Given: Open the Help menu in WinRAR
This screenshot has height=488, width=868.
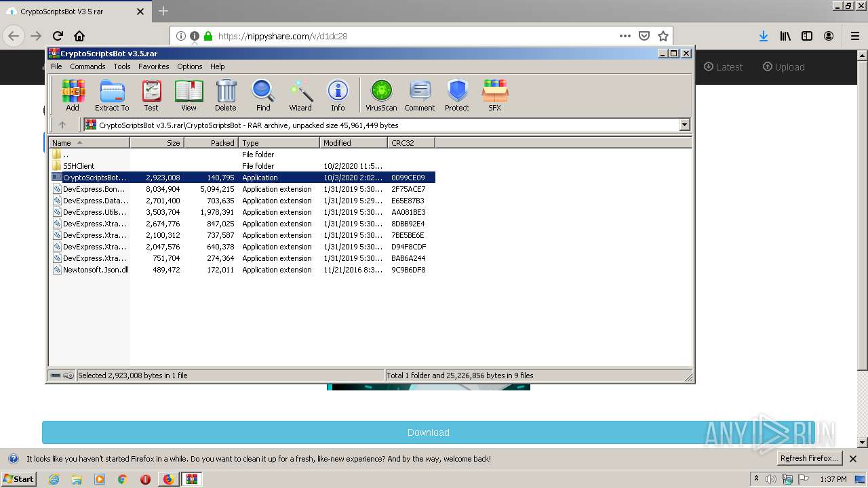Looking at the screenshot, I should pos(217,66).
